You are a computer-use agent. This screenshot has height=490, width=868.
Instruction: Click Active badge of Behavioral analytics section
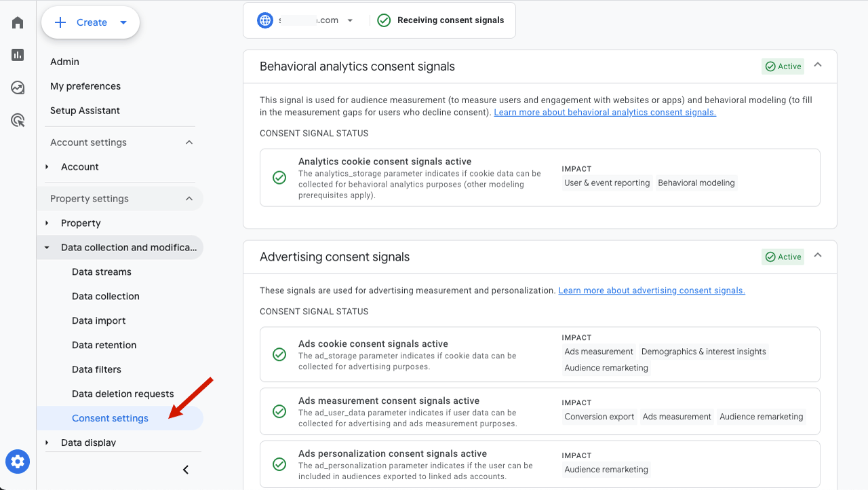point(783,67)
